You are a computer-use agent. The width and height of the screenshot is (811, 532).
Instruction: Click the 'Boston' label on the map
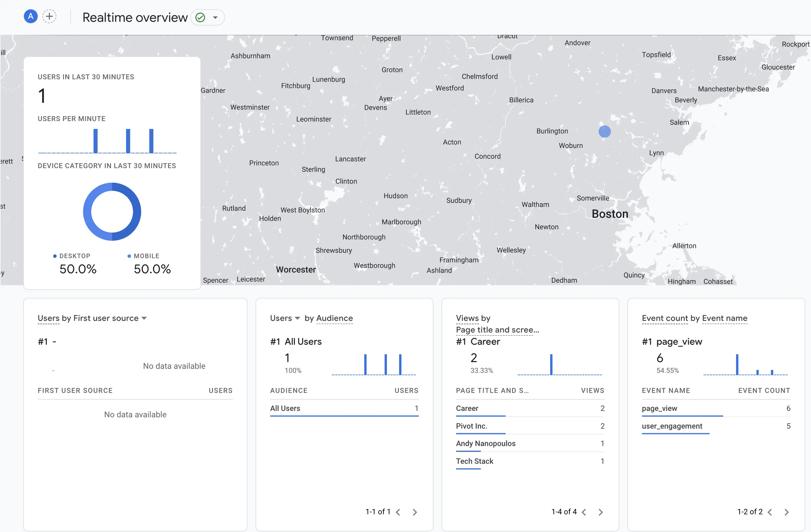[610, 214]
